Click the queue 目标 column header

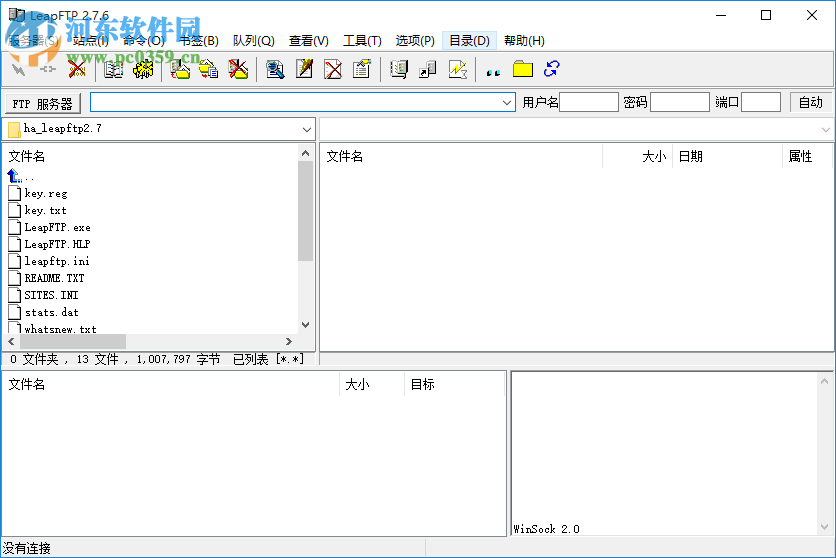tap(454, 384)
